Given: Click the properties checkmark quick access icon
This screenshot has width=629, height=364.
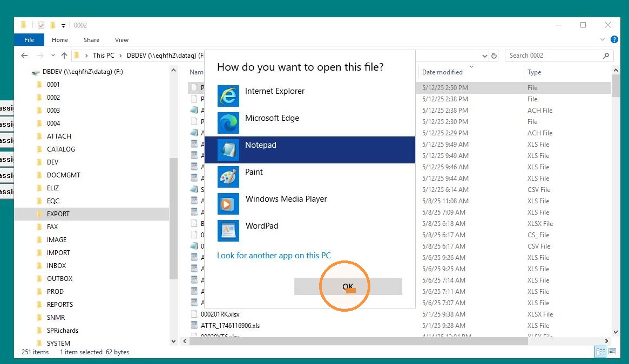Looking at the screenshot, I should (41, 25).
